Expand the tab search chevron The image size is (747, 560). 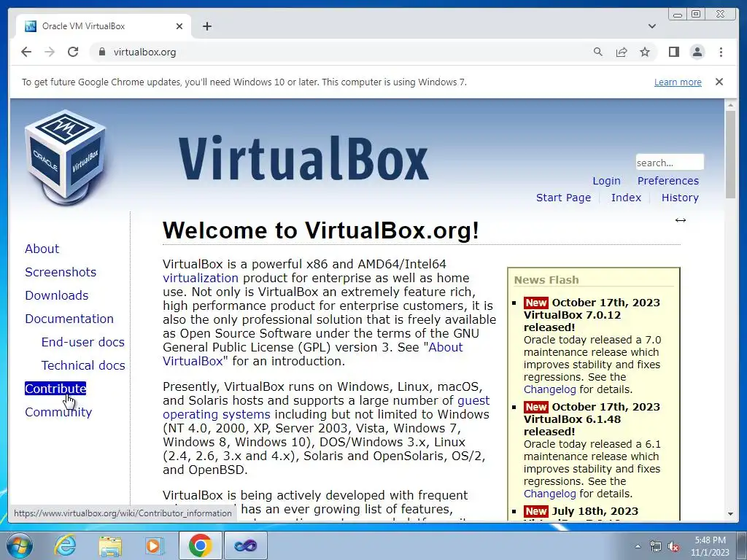(652, 26)
